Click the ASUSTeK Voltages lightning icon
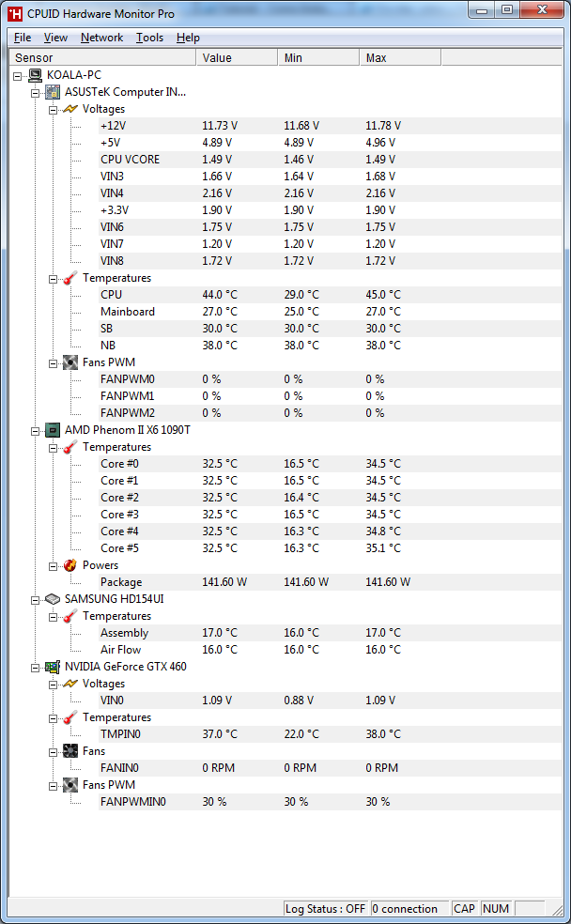Screen dimensions: 571x924 point(70,109)
